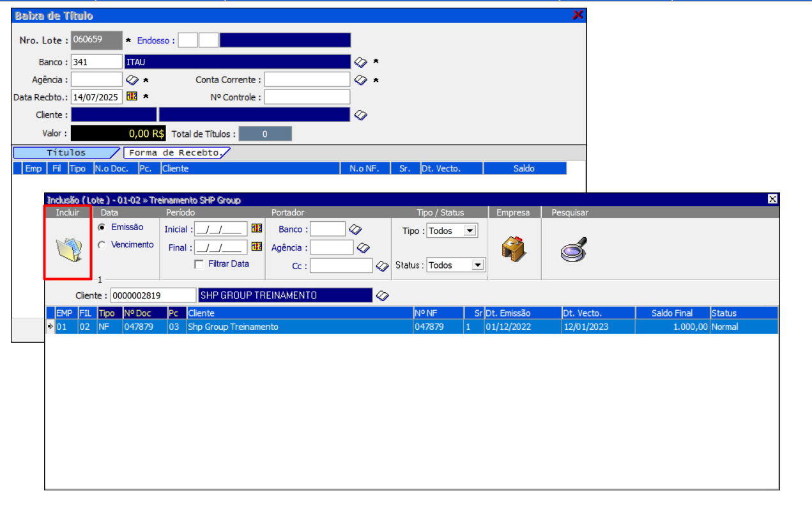Click lookup icon next to ITAU bank
This screenshot has height=507, width=812.
point(361,62)
